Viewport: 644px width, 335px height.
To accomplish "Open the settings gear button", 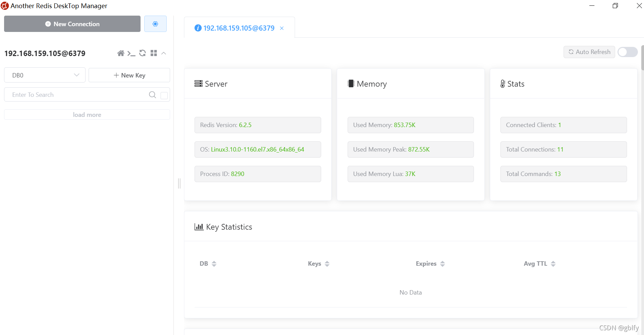I will pyautogui.click(x=155, y=24).
